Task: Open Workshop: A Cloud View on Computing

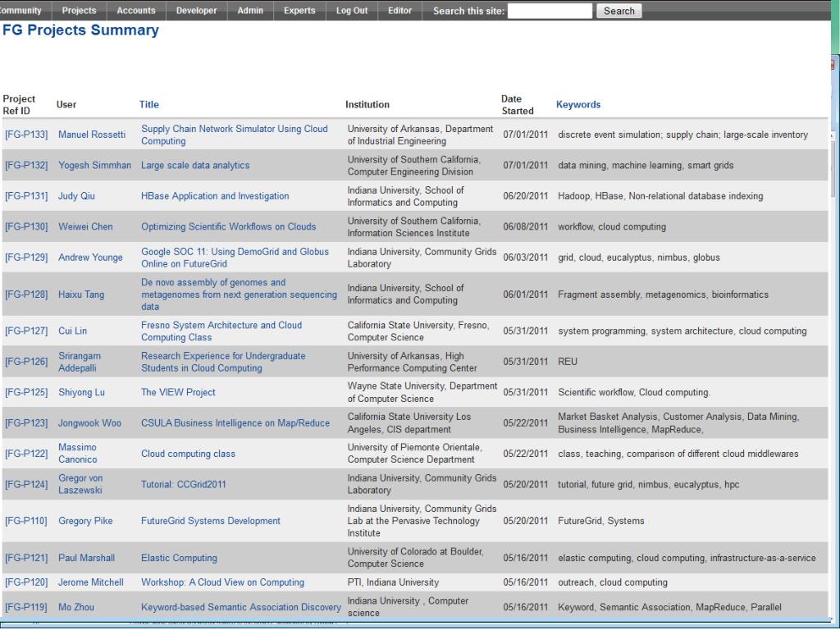Action: pos(222,582)
